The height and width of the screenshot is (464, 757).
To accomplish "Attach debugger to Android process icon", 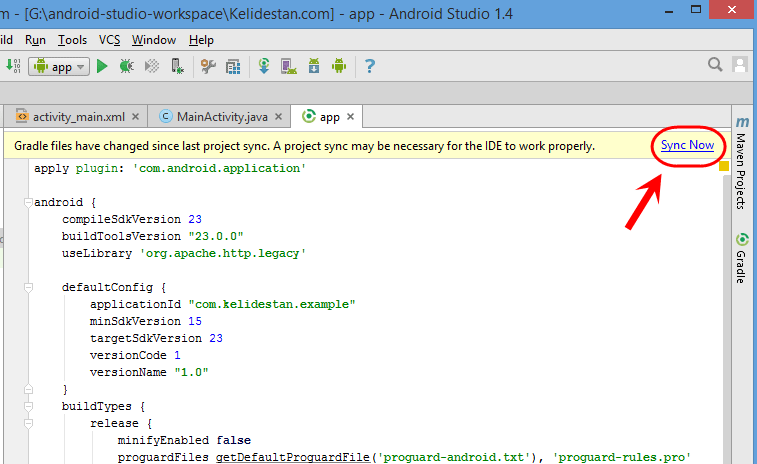I will click(x=177, y=66).
